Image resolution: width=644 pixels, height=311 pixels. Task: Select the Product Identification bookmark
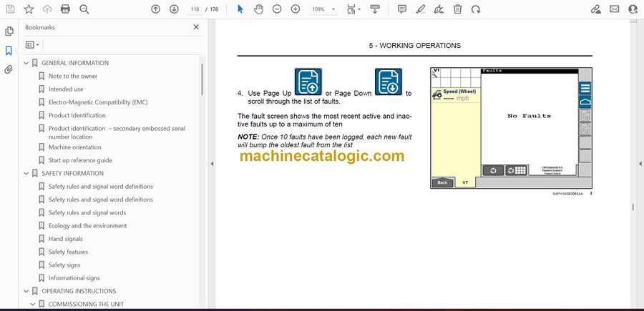click(x=77, y=115)
